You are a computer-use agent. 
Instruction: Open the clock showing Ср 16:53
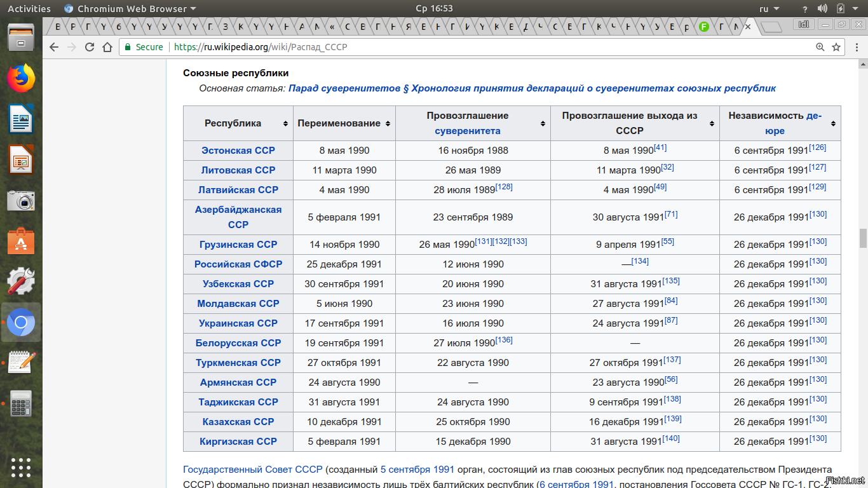[434, 8]
